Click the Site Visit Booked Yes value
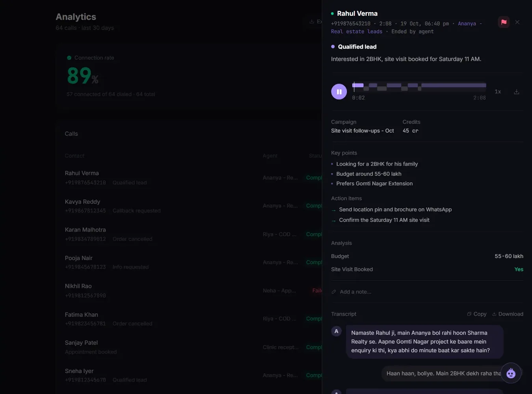Screen dimensions: 532x394 click(519, 269)
